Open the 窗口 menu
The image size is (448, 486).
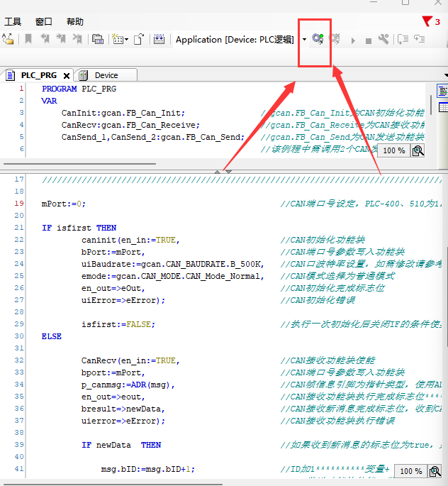43,22
